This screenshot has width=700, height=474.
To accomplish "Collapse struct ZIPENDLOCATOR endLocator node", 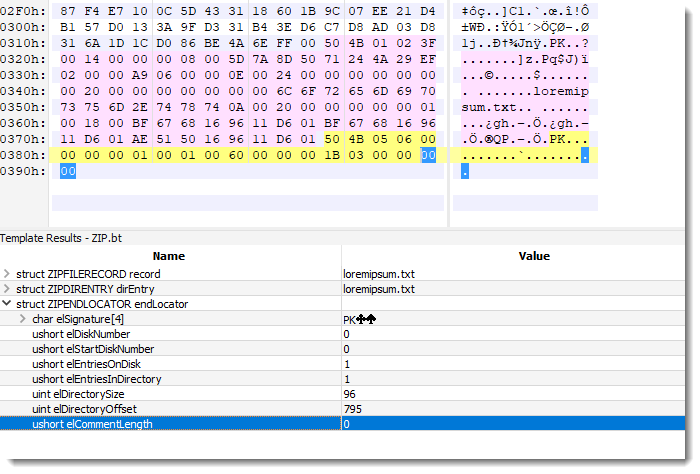I will (7, 304).
